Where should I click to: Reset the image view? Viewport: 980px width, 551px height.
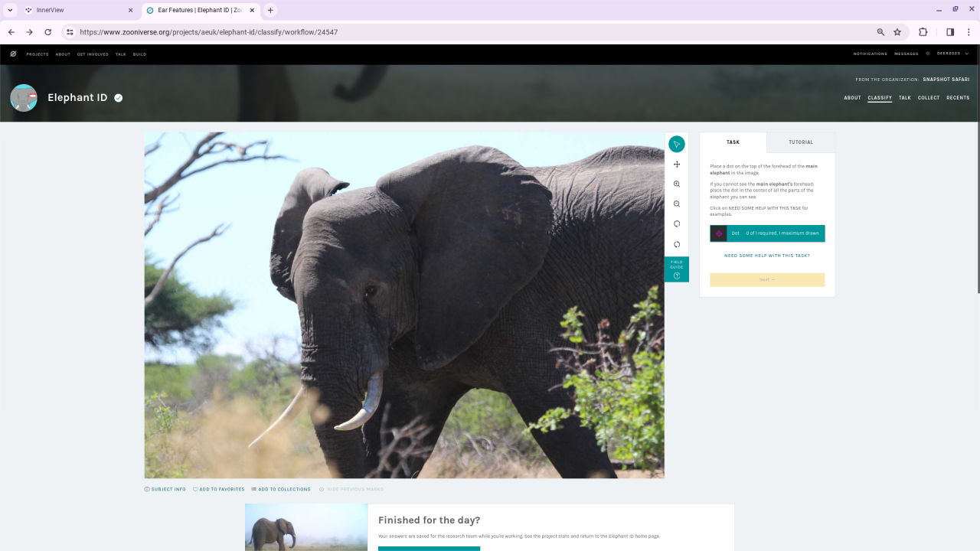click(x=677, y=245)
